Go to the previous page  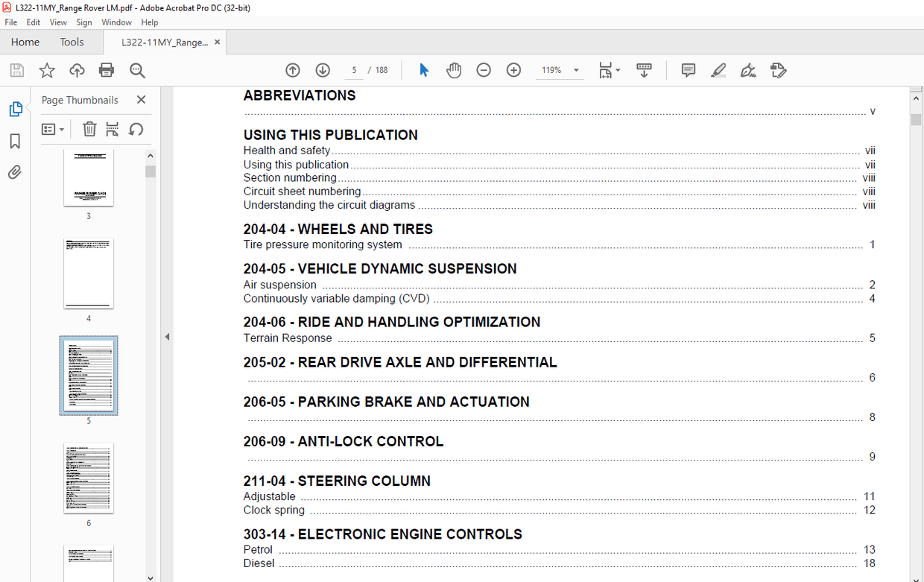[292, 69]
